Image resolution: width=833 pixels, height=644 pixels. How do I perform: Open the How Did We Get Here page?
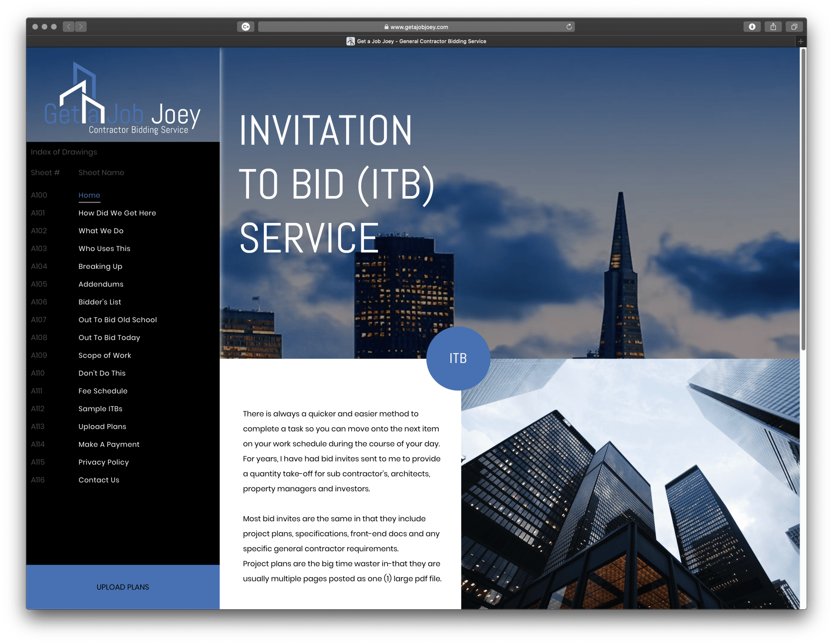pos(117,213)
